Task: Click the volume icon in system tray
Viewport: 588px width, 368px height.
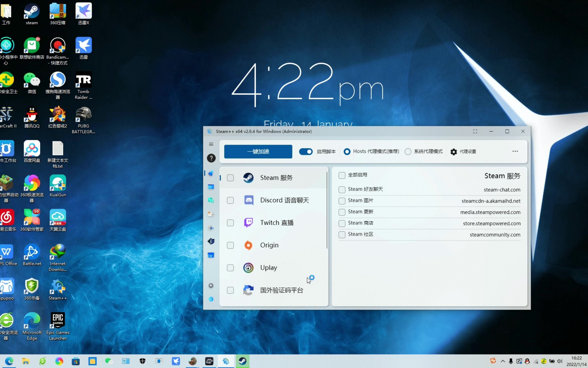Action: coord(560,361)
